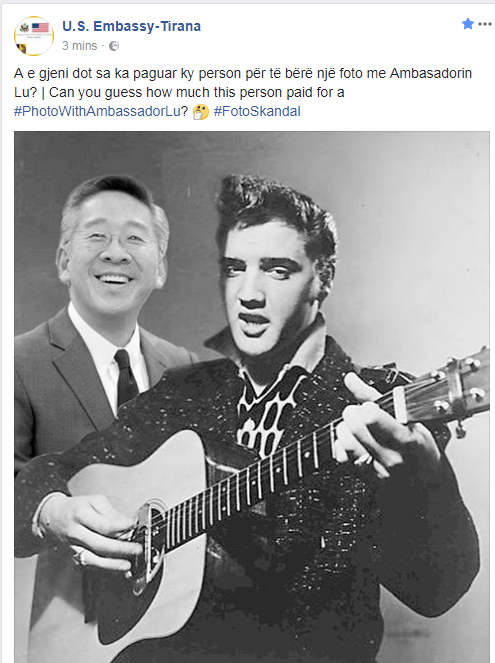Click the thinking face emoji in caption
Screen dimensions: 495x663
(201, 112)
